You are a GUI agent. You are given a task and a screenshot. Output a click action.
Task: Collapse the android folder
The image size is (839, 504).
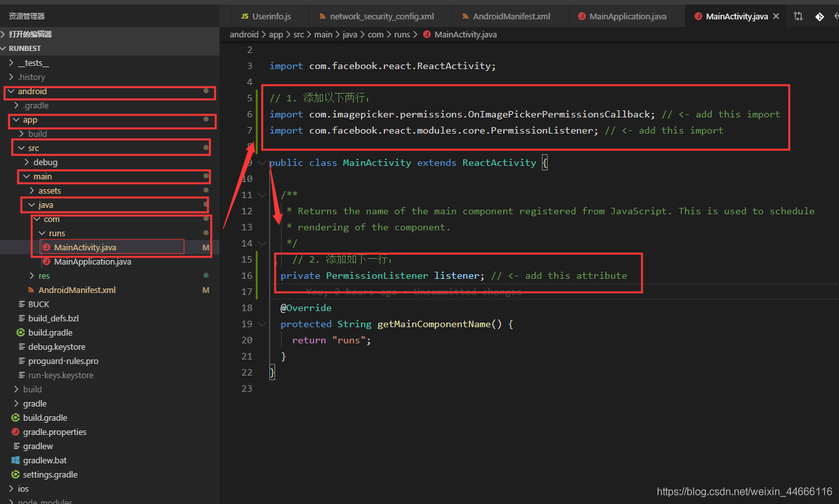[x=110, y=92]
